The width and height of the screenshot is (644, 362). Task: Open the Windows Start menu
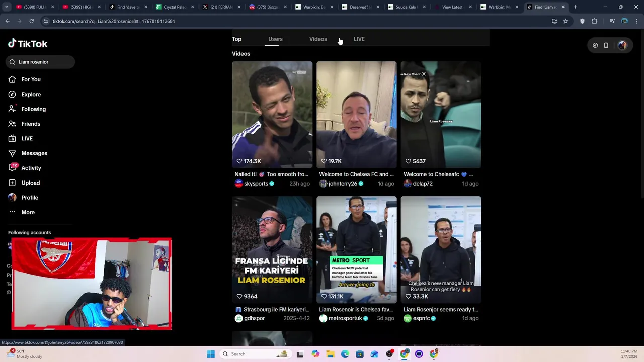point(211,354)
